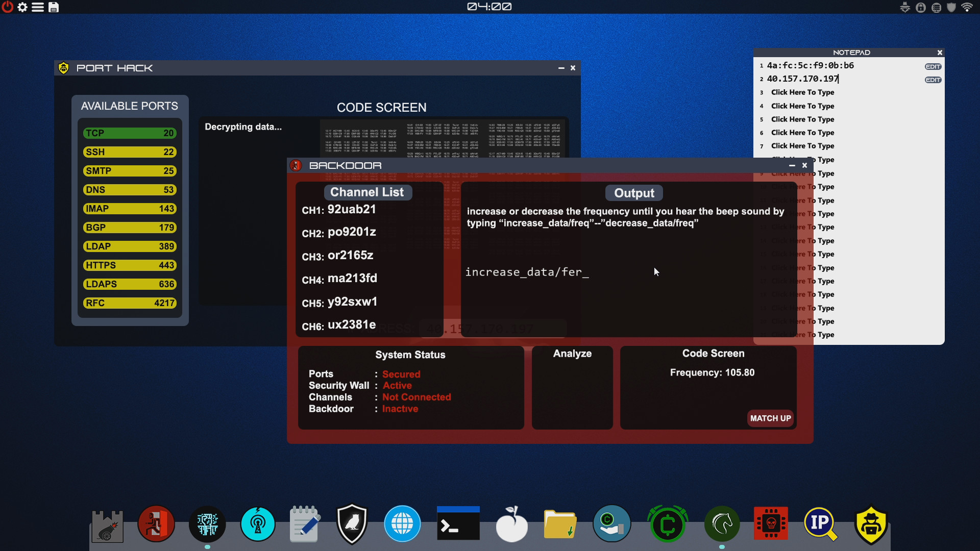This screenshot has width=980, height=551.
Task: Click EDIT next to the MAC address note
Action: pyautogui.click(x=932, y=66)
